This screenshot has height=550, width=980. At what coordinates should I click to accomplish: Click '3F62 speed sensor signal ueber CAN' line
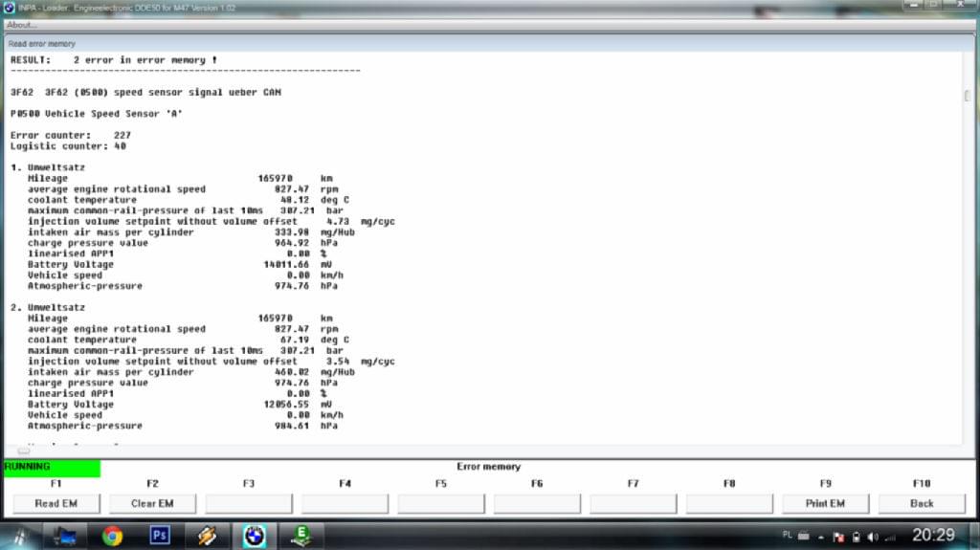click(x=145, y=93)
